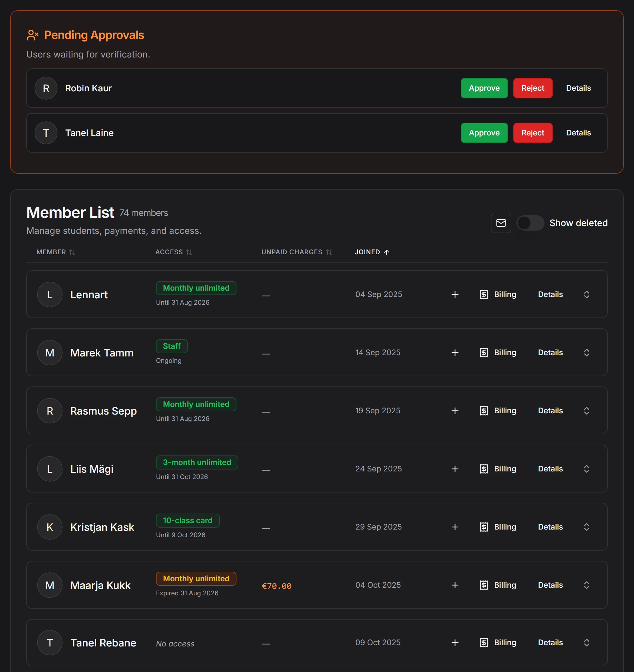
Task: Open Billing for Marek Tamm
Action: 498,353
